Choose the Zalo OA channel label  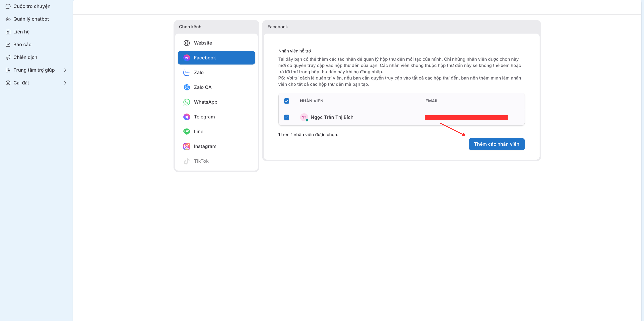click(x=203, y=87)
